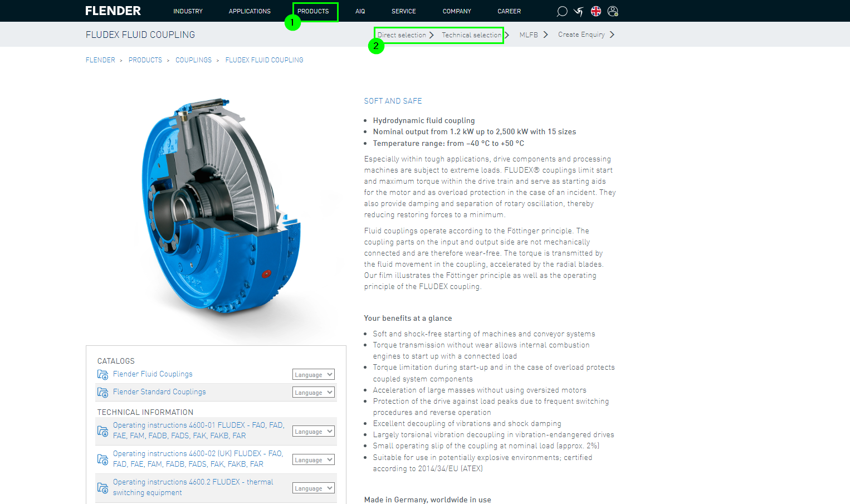
Task: Go to Technical selection
Action: coord(471,35)
